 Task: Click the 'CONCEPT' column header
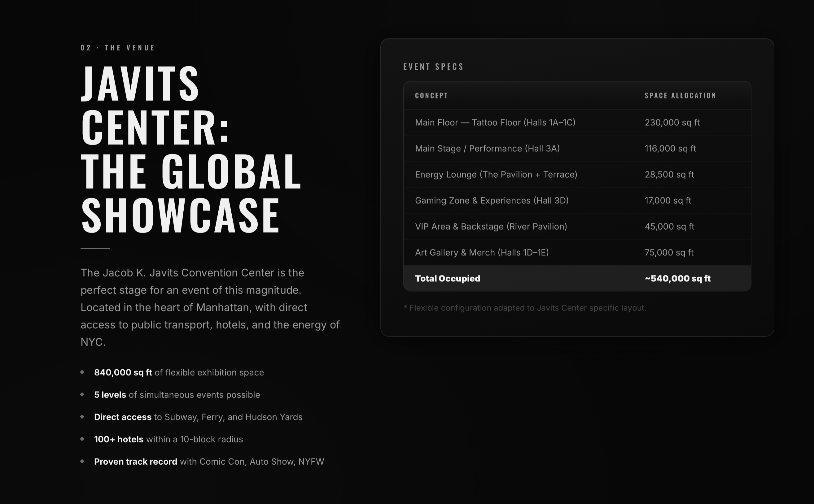point(431,96)
